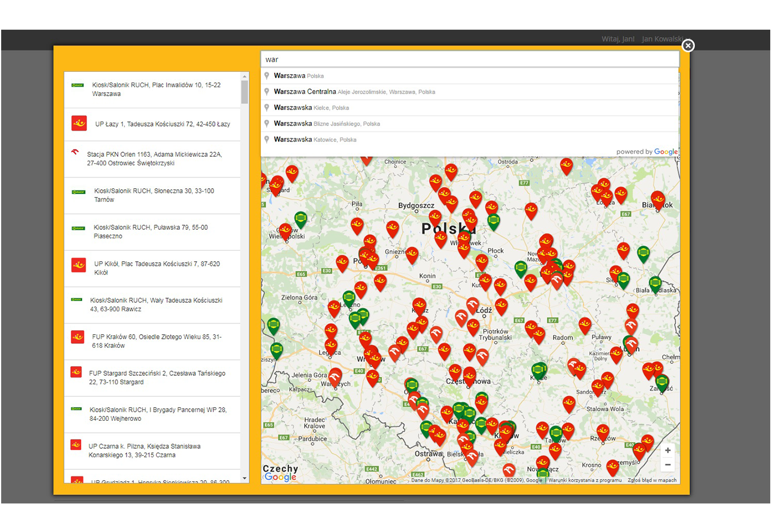
Task: Select 'Warszawa Centralna' suggestion
Action: (470, 92)
